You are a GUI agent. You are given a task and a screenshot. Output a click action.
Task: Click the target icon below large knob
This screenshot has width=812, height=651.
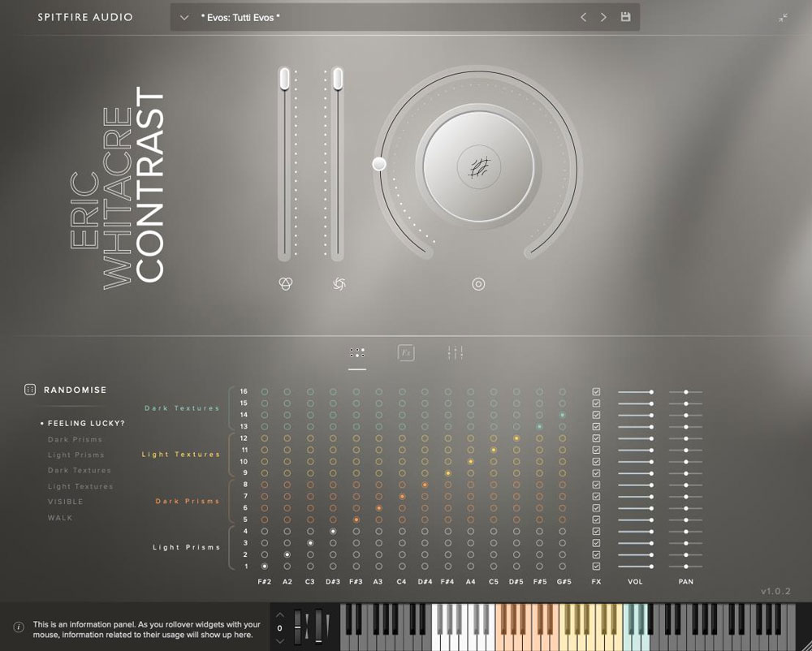[x=478, y=283]
